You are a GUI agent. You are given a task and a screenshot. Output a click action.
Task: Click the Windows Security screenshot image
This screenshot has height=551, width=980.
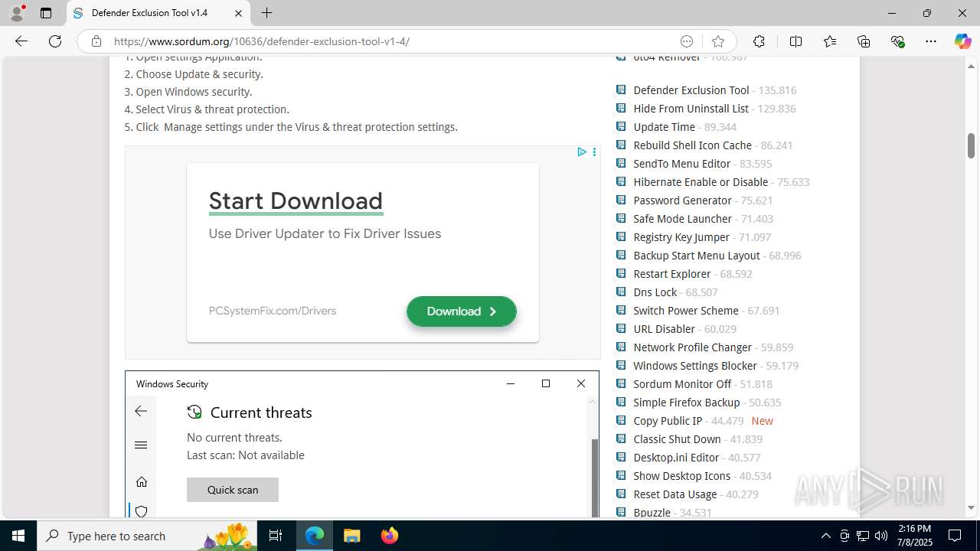coord(362,444)
